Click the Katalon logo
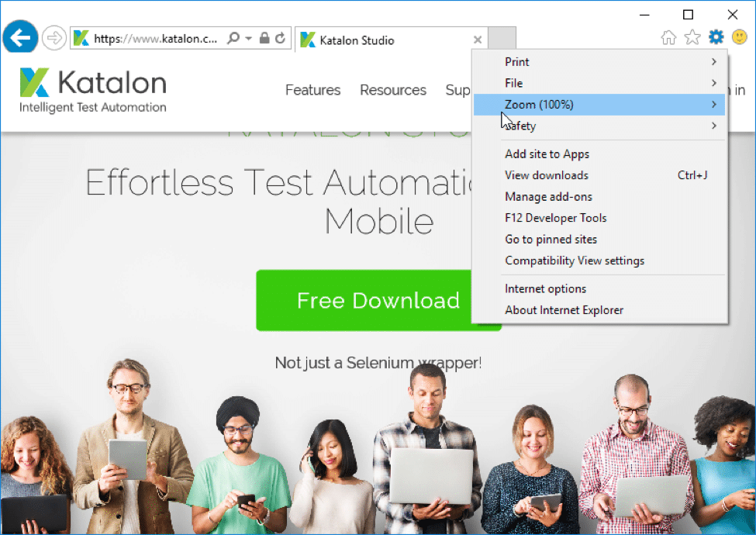The width and height of the screenshot is (756, 535). 93,90
